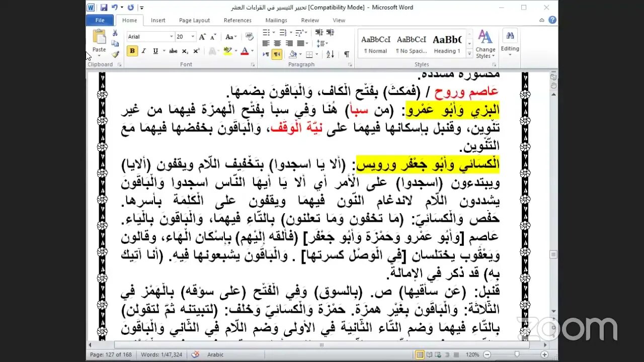The width and height of the screenshot is (644, 362).
Task: Switch to Web Layout view
Action: tap(438, 354)
